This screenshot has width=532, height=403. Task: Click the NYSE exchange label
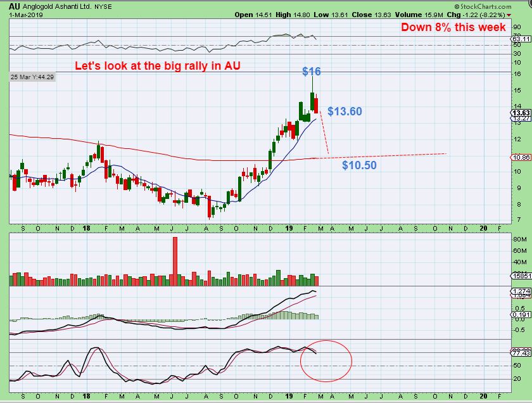pyautogui.click(x=103, y=7)
